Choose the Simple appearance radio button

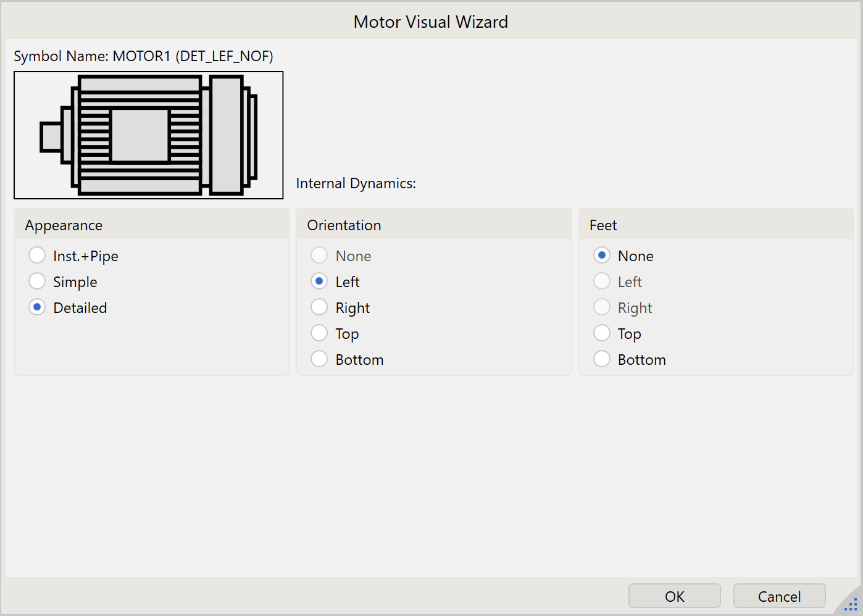tap(38, 281)
